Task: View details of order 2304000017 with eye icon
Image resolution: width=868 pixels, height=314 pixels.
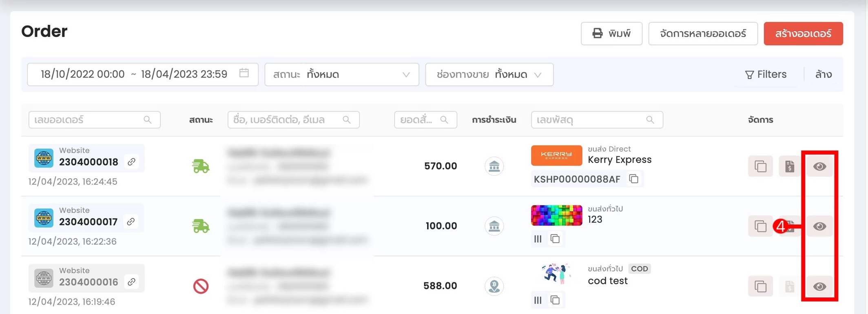Action: (x=819, y=226)
